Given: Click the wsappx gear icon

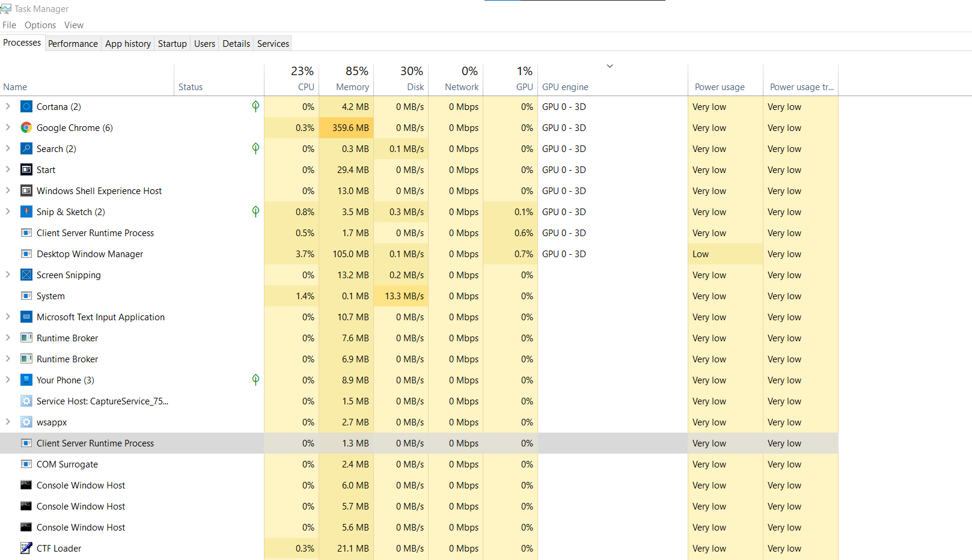Looking at the screenshot, I should [x=26, y=422].
